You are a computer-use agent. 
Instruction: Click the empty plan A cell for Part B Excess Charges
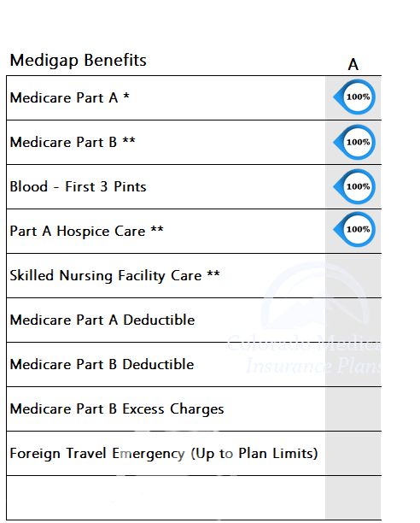(353, 409)
